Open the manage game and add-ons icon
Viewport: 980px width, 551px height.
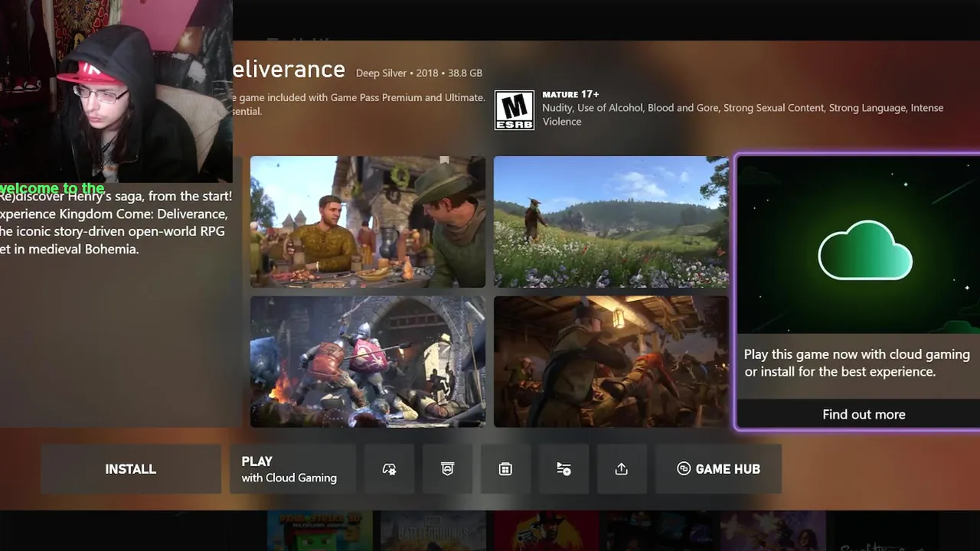[389, 469]
